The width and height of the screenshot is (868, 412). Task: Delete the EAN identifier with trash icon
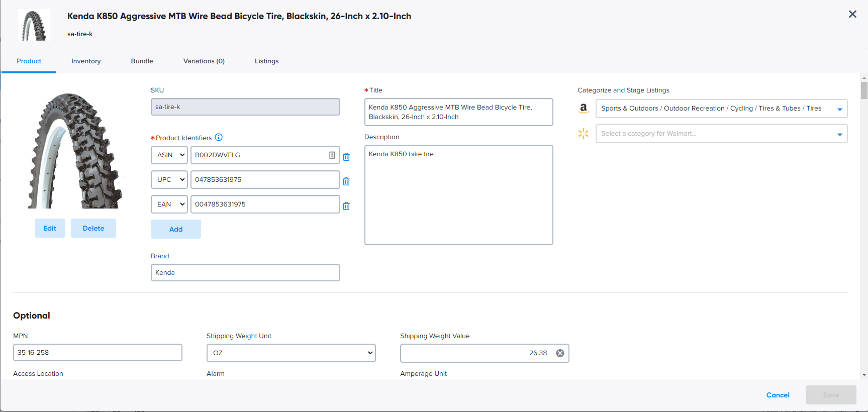coord(346,206)
